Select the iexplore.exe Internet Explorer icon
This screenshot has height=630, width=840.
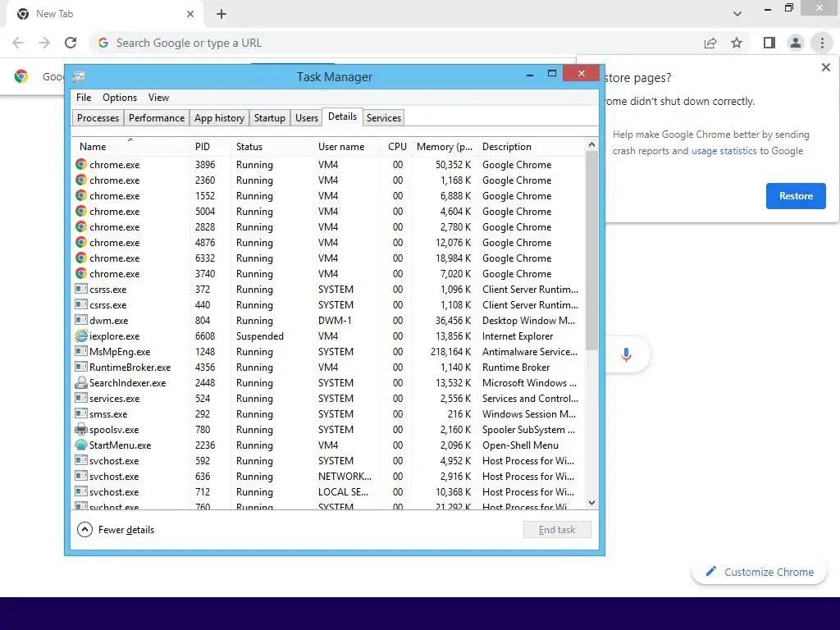point(81,336)
